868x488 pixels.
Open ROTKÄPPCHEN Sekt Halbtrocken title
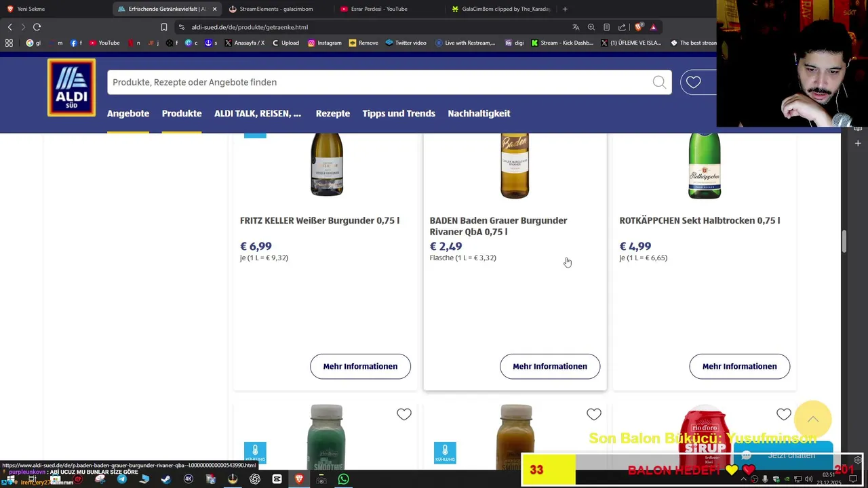coord(699,220)
